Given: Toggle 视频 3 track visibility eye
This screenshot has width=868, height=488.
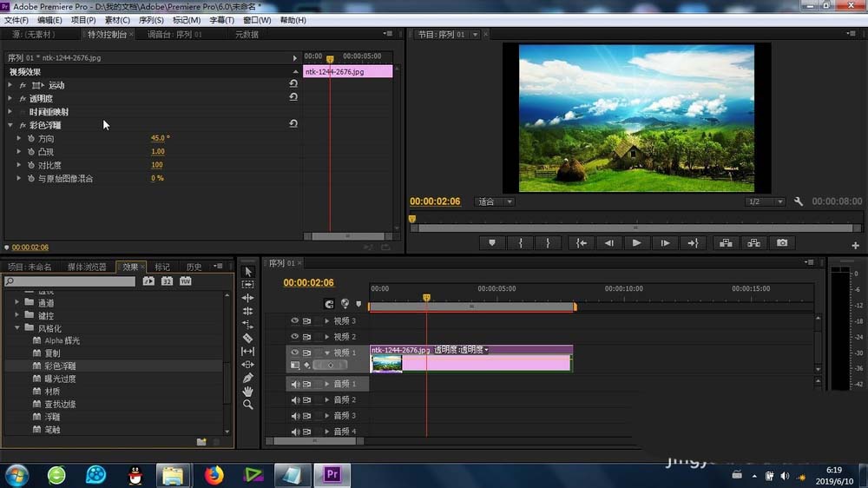Looking at the screenshot, I should coord(294,320).
